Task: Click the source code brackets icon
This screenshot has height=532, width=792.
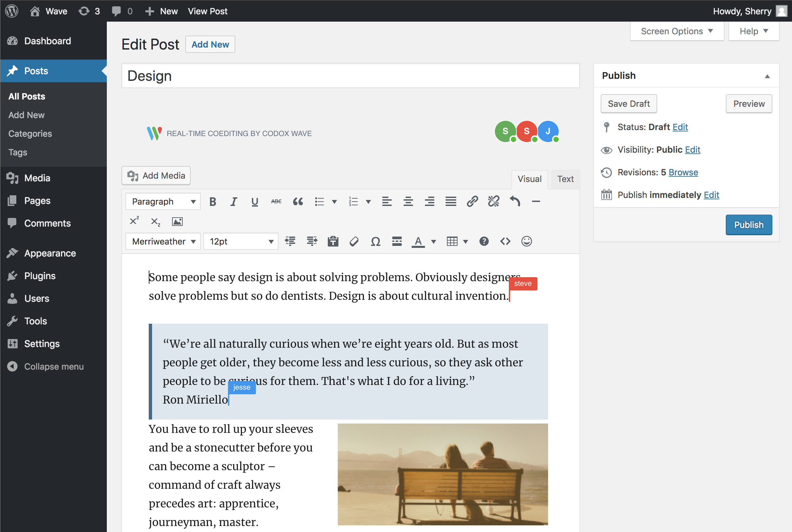Action: tap(505, 241)
